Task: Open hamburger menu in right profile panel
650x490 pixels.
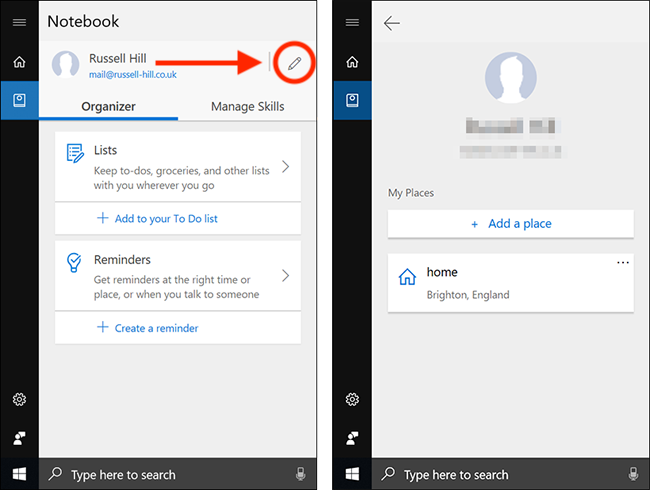Action: click(352, 22)
